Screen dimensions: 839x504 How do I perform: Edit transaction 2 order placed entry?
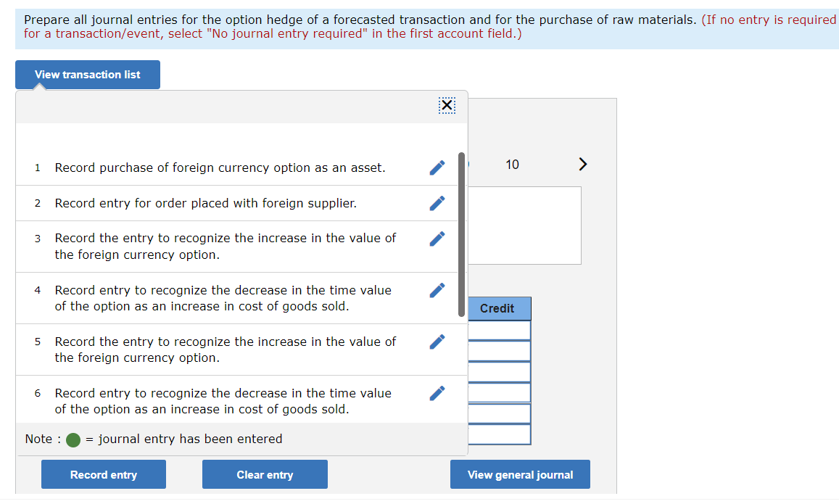point(437,203)
